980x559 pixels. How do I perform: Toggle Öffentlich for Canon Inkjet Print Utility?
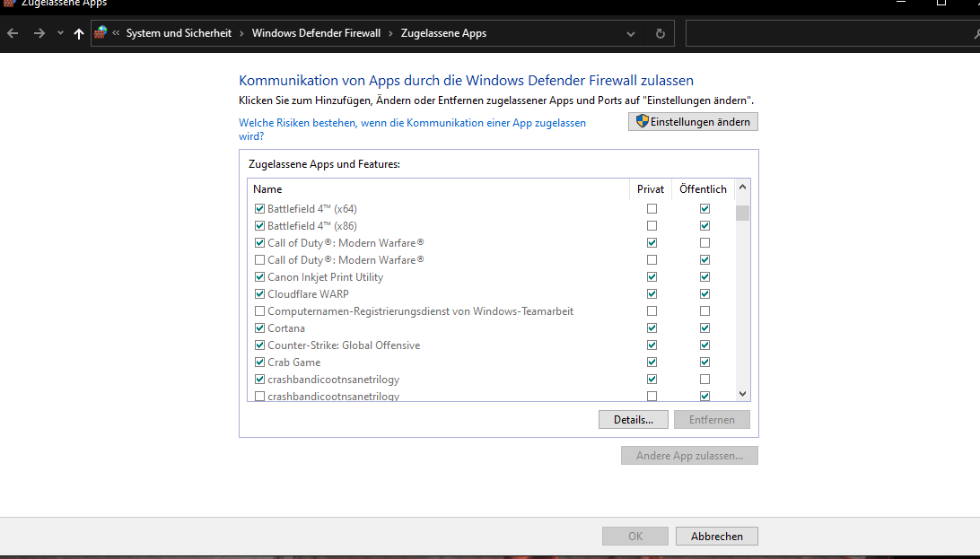point(705,276)
